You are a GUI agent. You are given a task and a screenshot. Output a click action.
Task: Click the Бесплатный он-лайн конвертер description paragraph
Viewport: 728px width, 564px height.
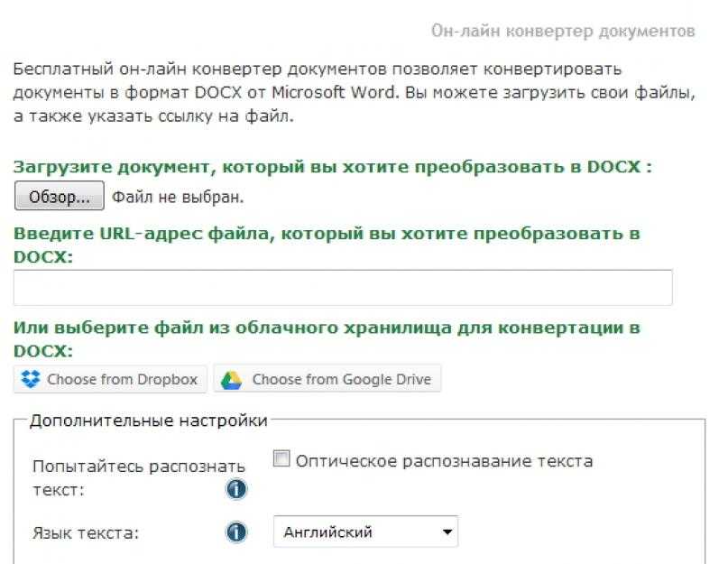[x=355, y=92]
